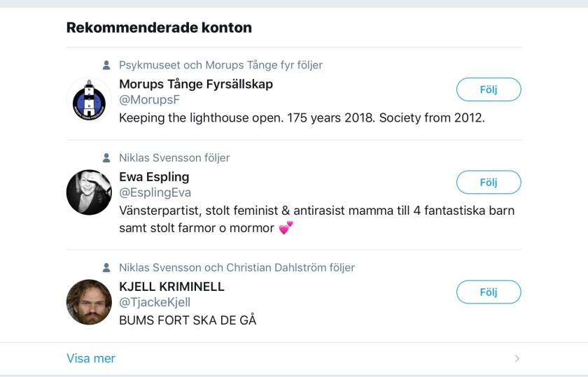This screenshot has width=588, height=377.
Task: Follow Ewa Espling
Action: click(x=489, y=182)
